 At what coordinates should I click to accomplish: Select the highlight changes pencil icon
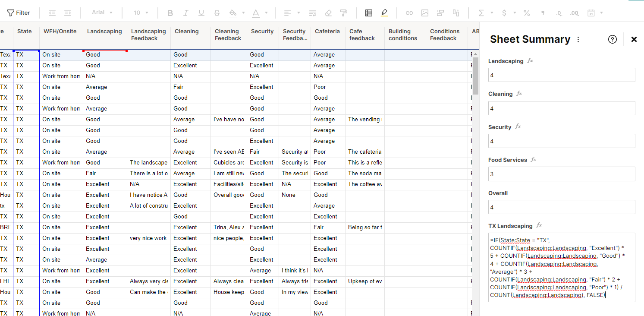[x=384, y=13]
